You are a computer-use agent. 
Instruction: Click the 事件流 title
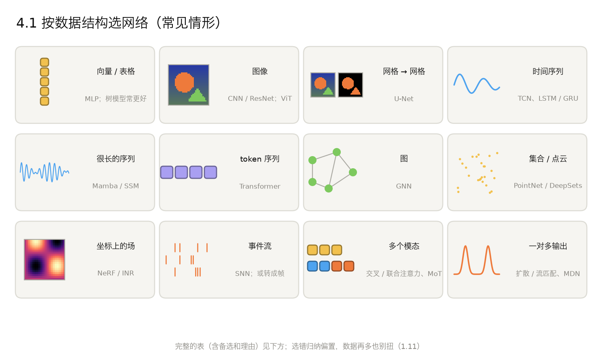point(260,246)
